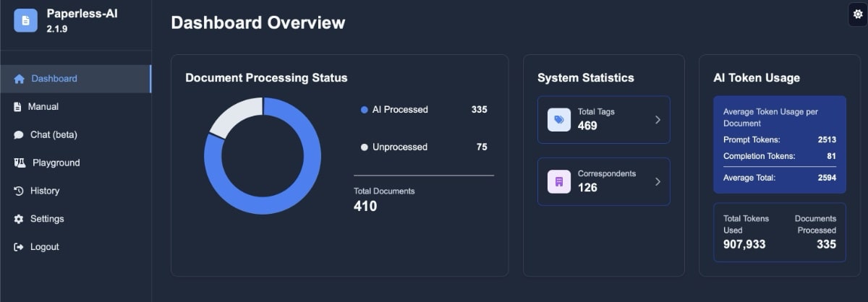Click the Correspondents building icon
Viewport: 868px width, 302px height.
point(559,181)
